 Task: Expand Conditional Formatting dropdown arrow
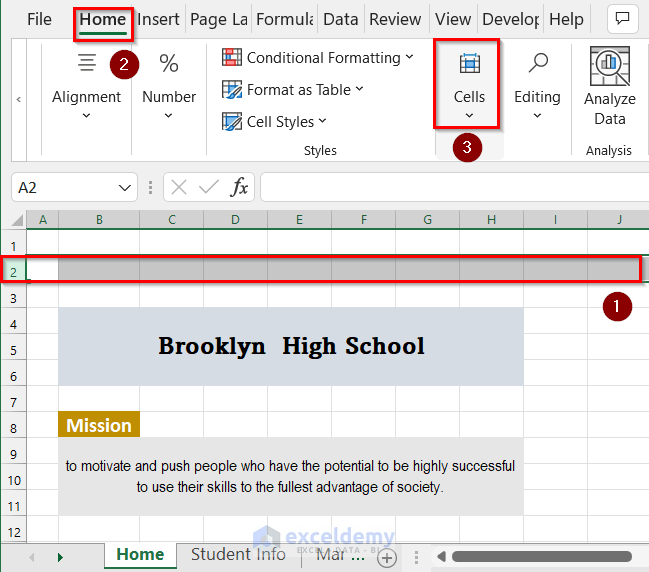[409, 57]
